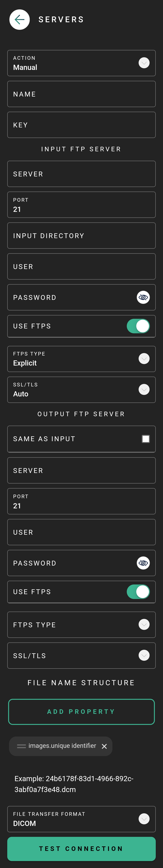Click the Key input field
The width and height of the screenshot is (163, 868).
[81, 125]
